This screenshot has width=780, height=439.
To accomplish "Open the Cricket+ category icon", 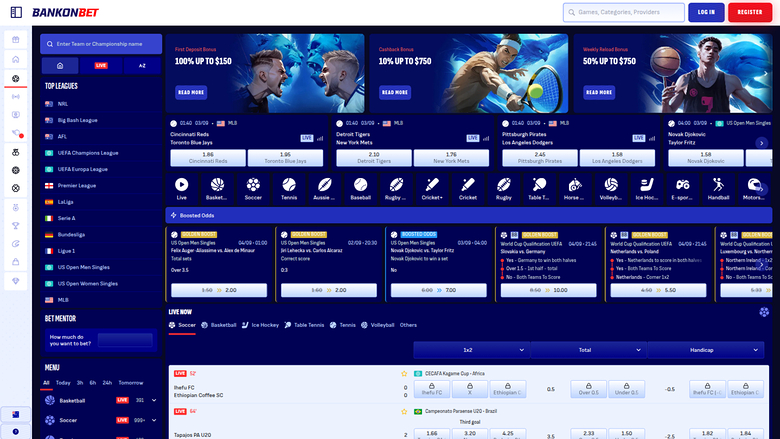I will tap(432, 189).
